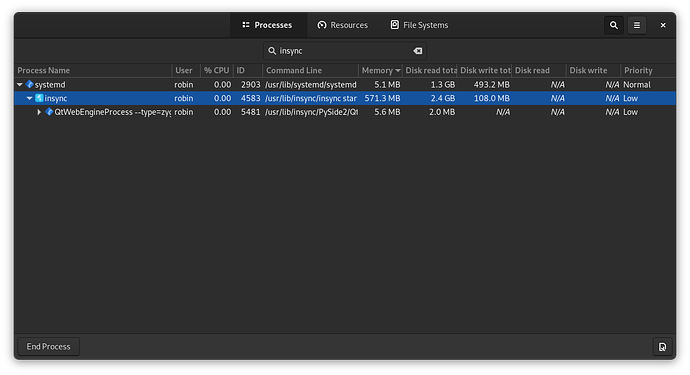Click process ID 4583
Screen dimensions: 690x375
tap(250, 98)
